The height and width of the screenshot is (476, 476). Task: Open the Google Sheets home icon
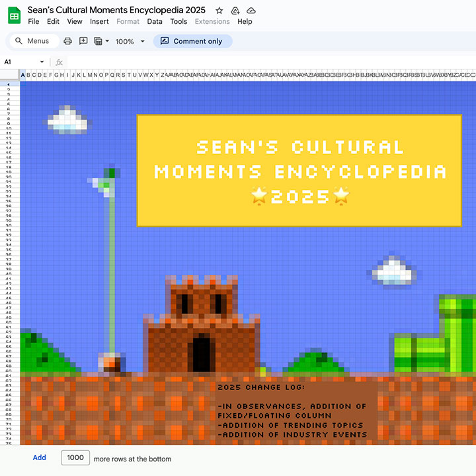tap(14, 15)
